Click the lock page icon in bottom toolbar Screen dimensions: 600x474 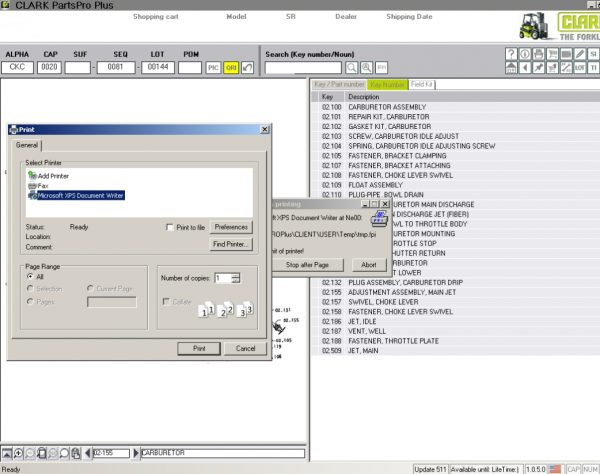point(76,453)
